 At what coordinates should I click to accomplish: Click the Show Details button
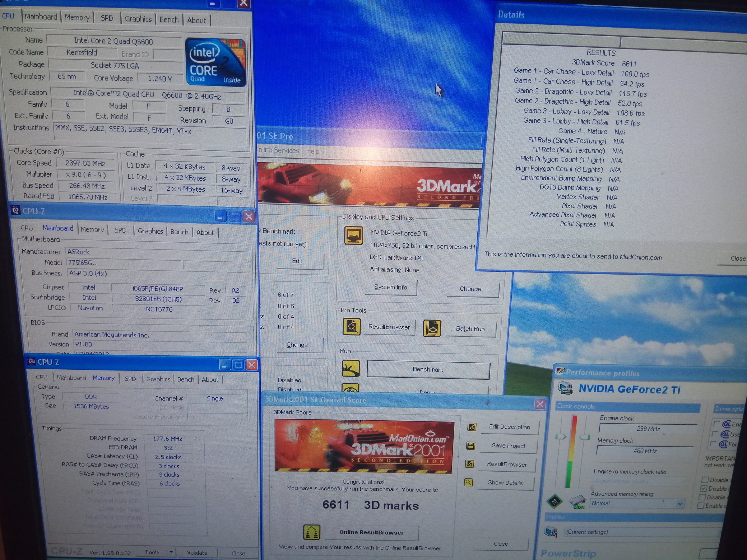(505, 482)
